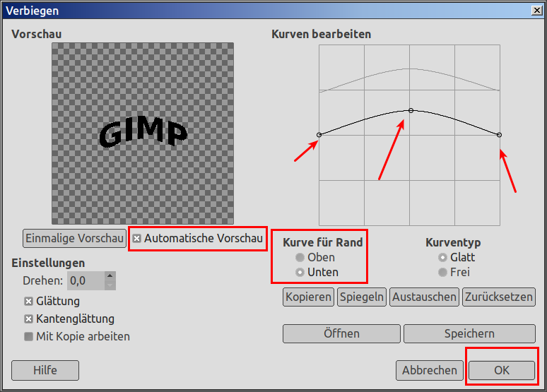The height and width of the screenshot is (392, 547).
Task: Open help with the Hilfe button
Action: (45, 370)
